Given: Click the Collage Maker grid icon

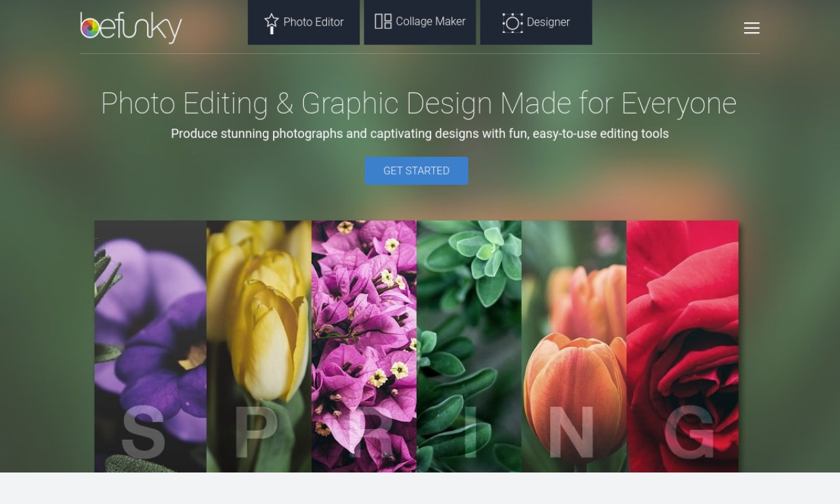Looking at the screenshot, I should pyautogui.click(x=383, y=22).
